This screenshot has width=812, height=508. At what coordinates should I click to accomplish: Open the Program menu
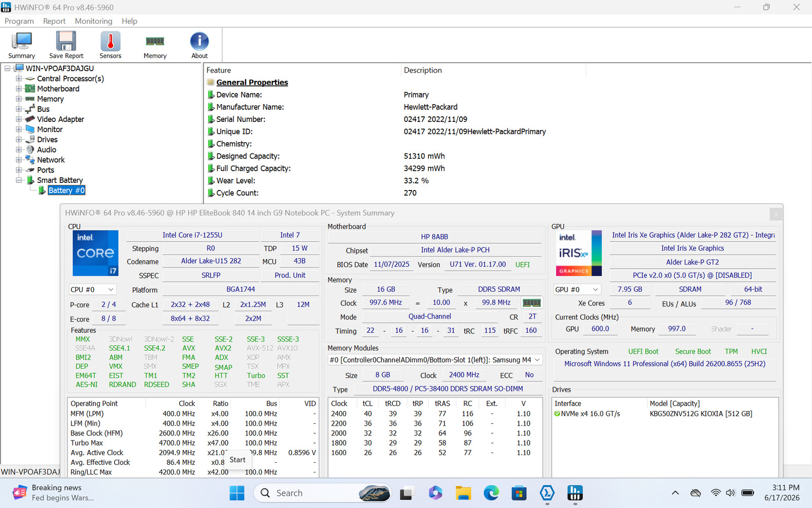coord(19,21)
